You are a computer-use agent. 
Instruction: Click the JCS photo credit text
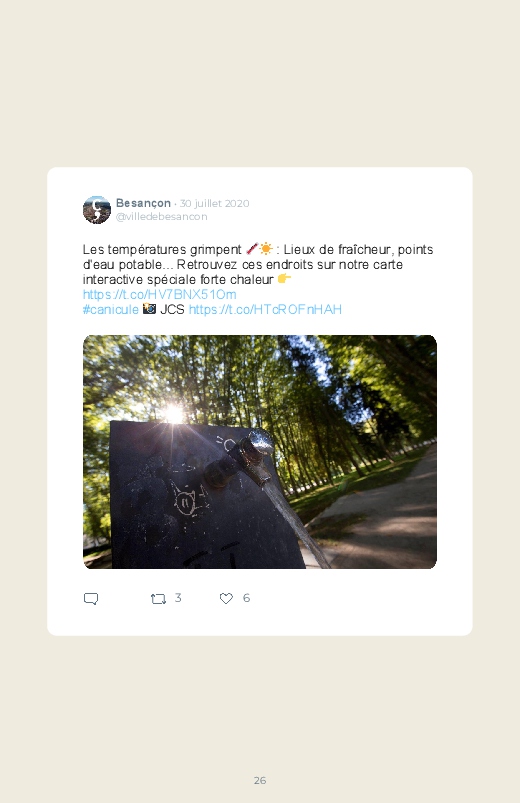tap(172, 309)
